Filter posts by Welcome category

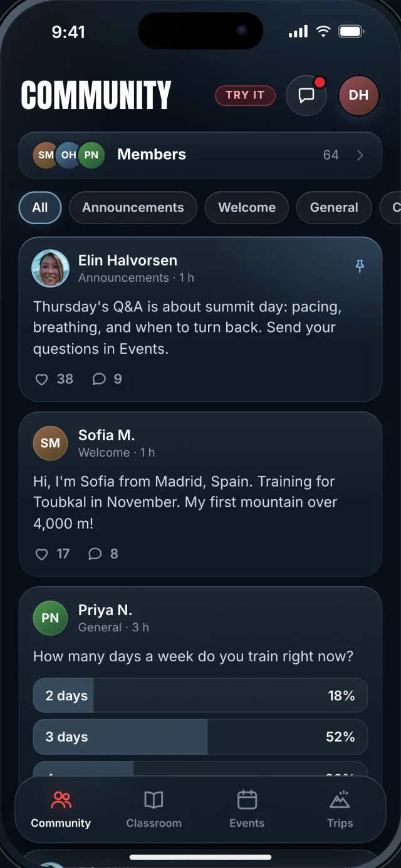coord(247,207)
